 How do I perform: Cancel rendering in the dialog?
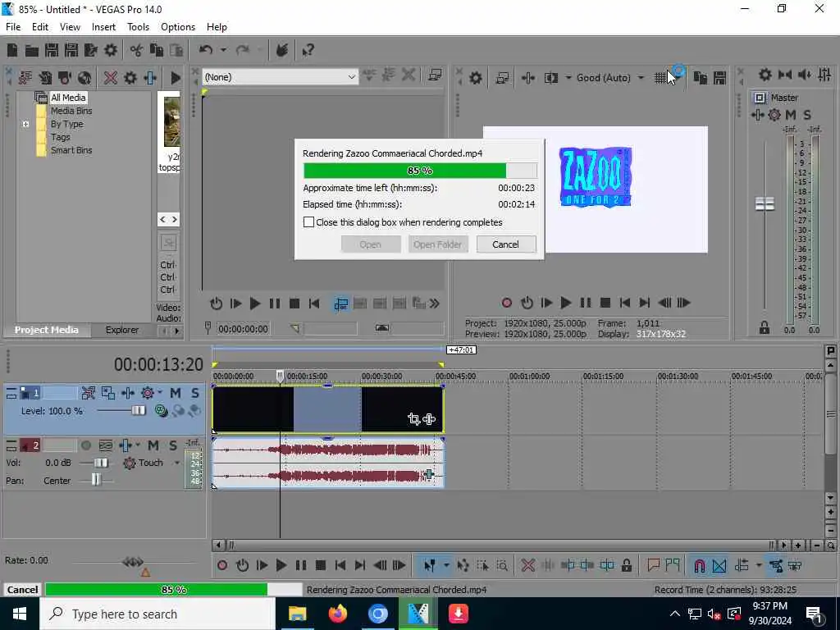(505, 244)
